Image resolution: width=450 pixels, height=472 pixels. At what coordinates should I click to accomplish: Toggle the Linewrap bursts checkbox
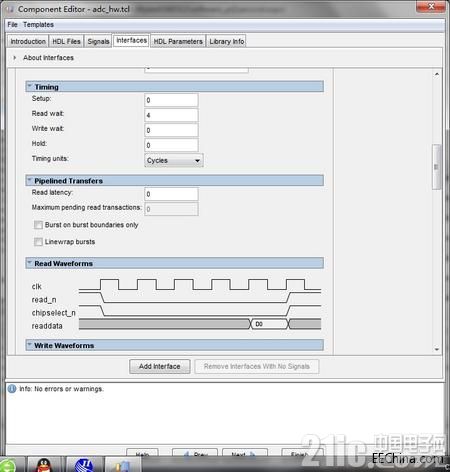38,242
